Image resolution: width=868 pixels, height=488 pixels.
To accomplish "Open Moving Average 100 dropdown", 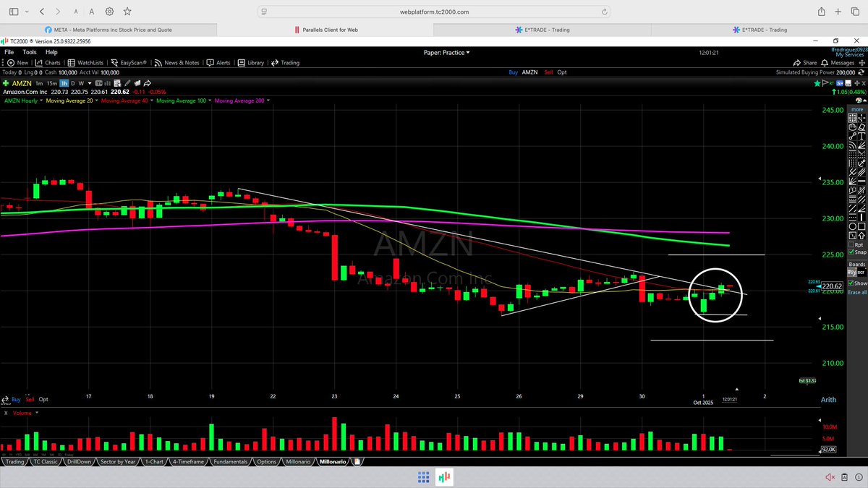I will [x=210, y=101].
